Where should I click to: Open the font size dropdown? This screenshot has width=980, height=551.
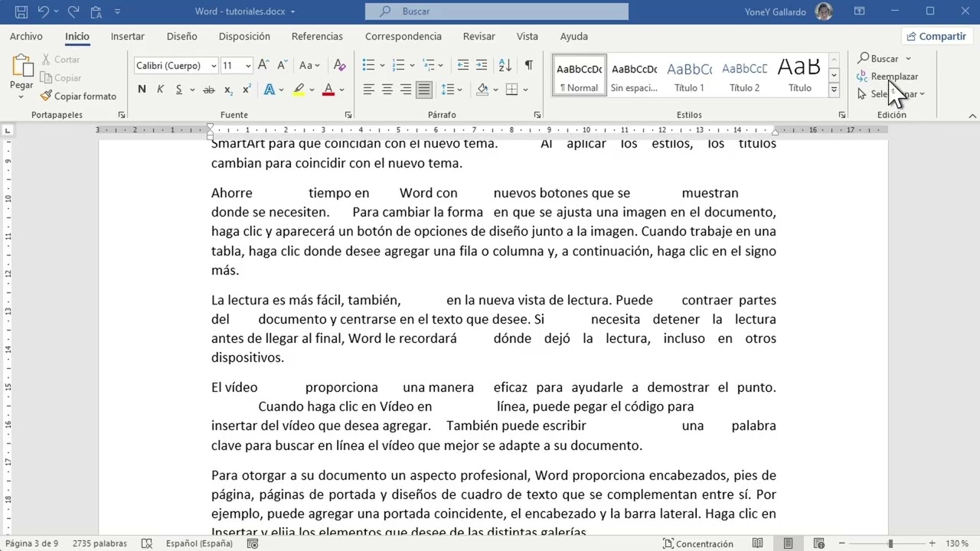click(x=248, y=66)
